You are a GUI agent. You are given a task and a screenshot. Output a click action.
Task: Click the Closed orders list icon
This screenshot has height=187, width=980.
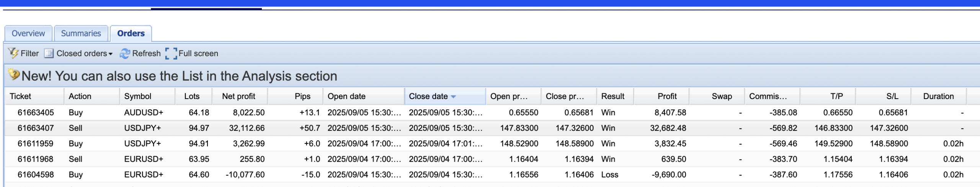49,53
